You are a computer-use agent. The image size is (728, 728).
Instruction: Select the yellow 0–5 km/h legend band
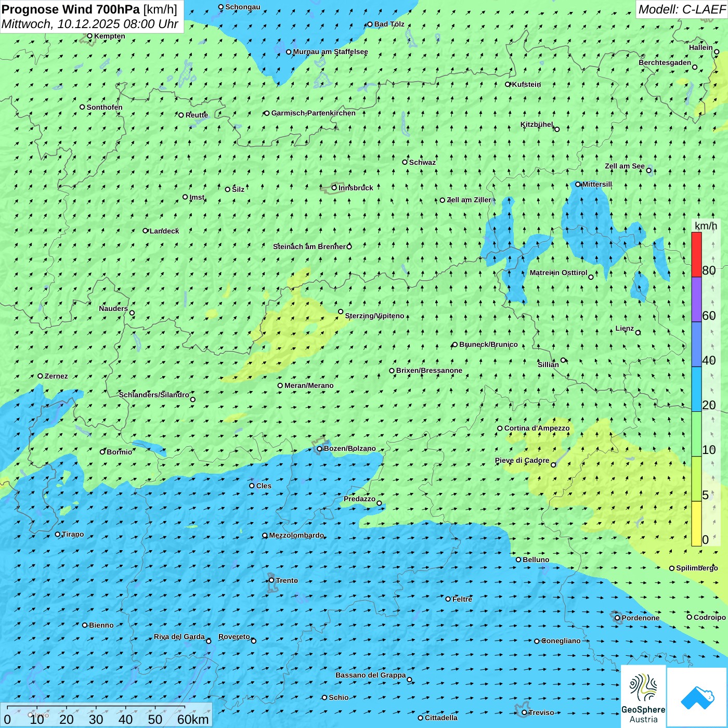[696, 523]
